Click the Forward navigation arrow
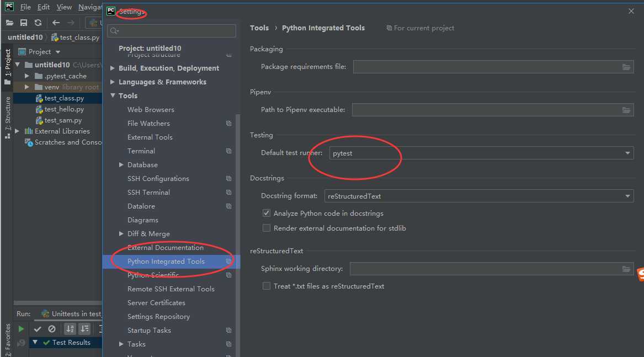The width and height of the screenshot is (644, 357). [71, 23]
